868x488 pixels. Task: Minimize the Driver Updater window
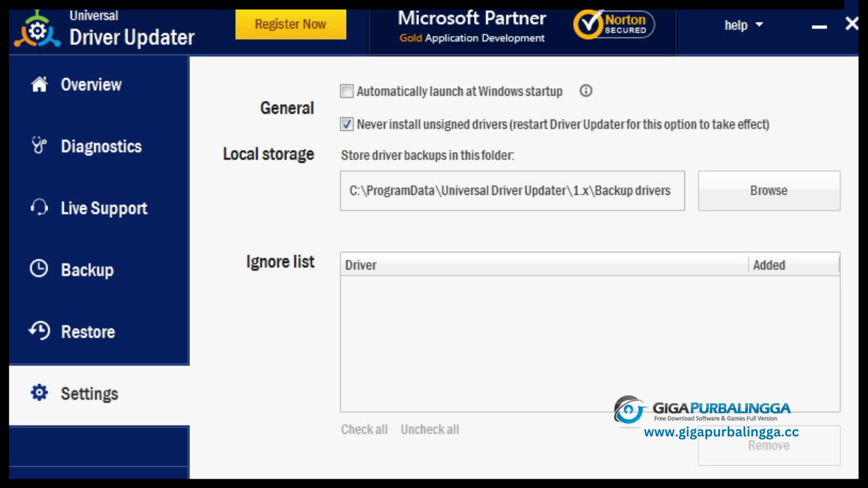[x=819, y=26]
